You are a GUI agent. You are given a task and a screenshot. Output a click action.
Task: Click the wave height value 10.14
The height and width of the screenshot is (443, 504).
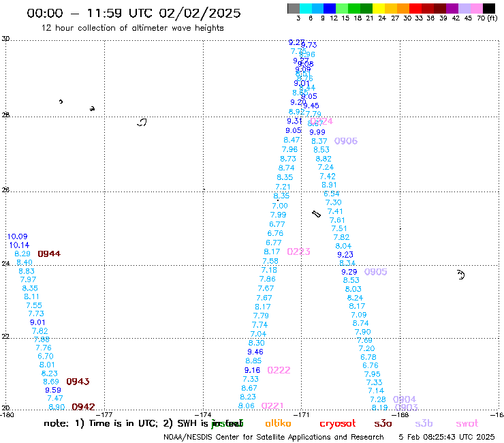[x=19, y=245]
